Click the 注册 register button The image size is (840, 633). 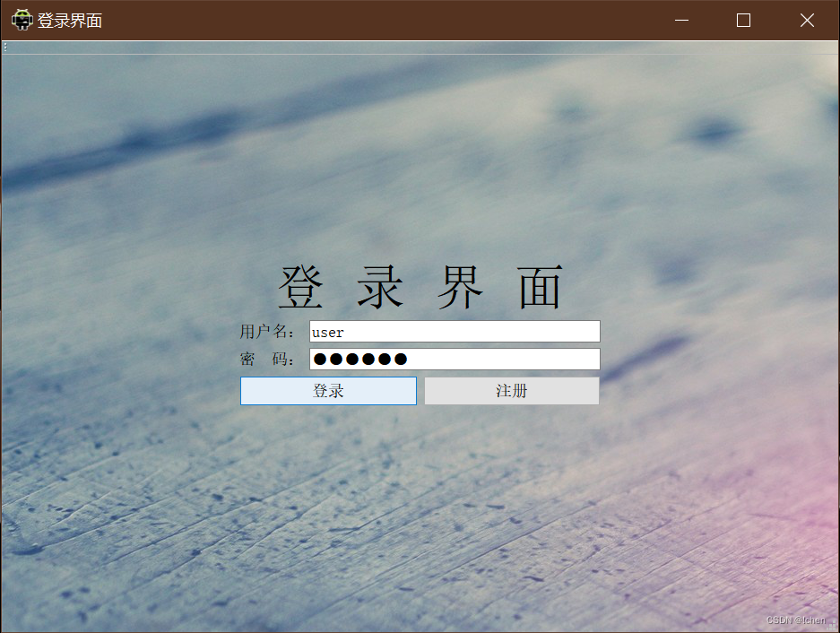pos(512,391)
